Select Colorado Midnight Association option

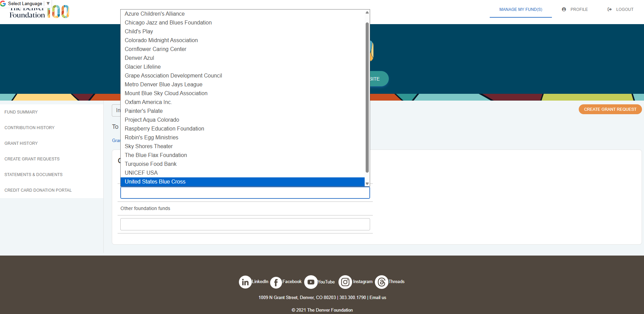click(243, 40)
